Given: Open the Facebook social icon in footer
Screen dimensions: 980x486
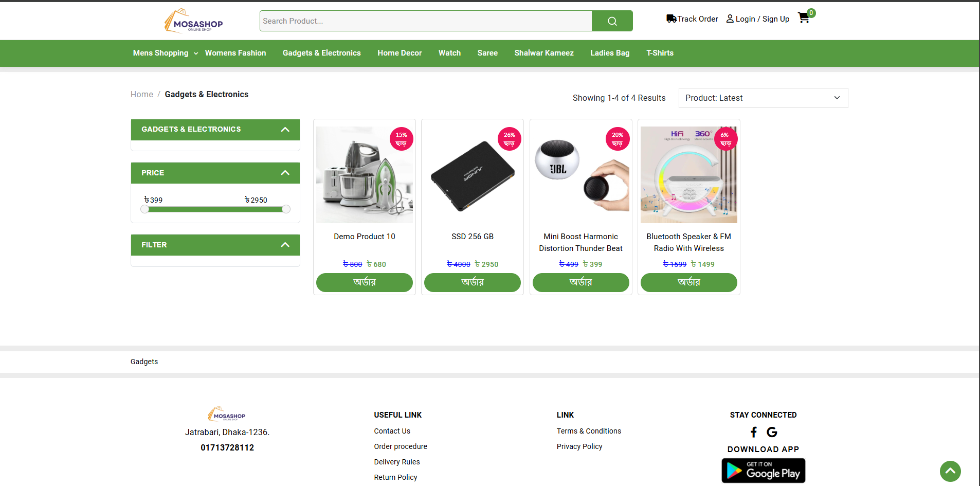Looking at the screenshot, I should pyautogui.click(x=754, y=432).
